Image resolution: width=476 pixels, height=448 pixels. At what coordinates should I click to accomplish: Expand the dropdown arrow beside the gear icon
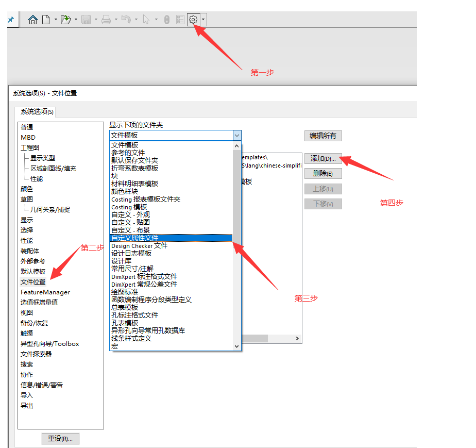coord(204,20)
